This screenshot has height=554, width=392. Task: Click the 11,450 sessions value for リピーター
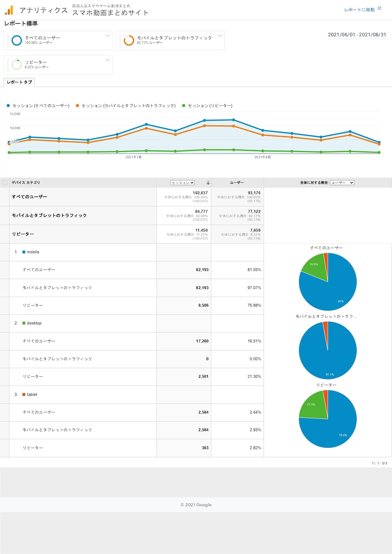202,230
